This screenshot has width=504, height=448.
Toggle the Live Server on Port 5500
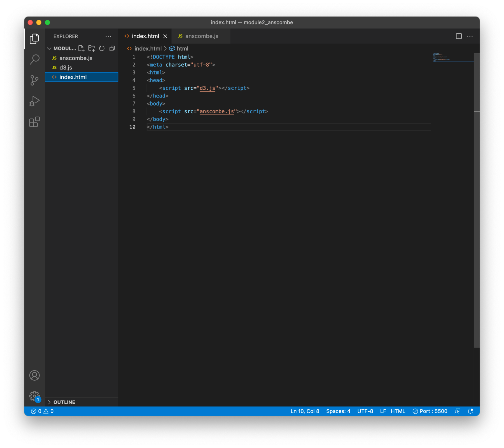pos(430,411)
